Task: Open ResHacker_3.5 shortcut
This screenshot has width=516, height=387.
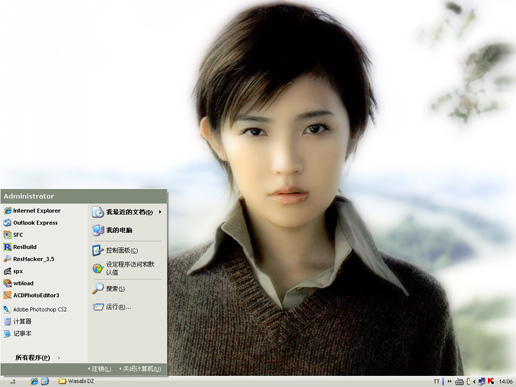Action: coord(29,259)
